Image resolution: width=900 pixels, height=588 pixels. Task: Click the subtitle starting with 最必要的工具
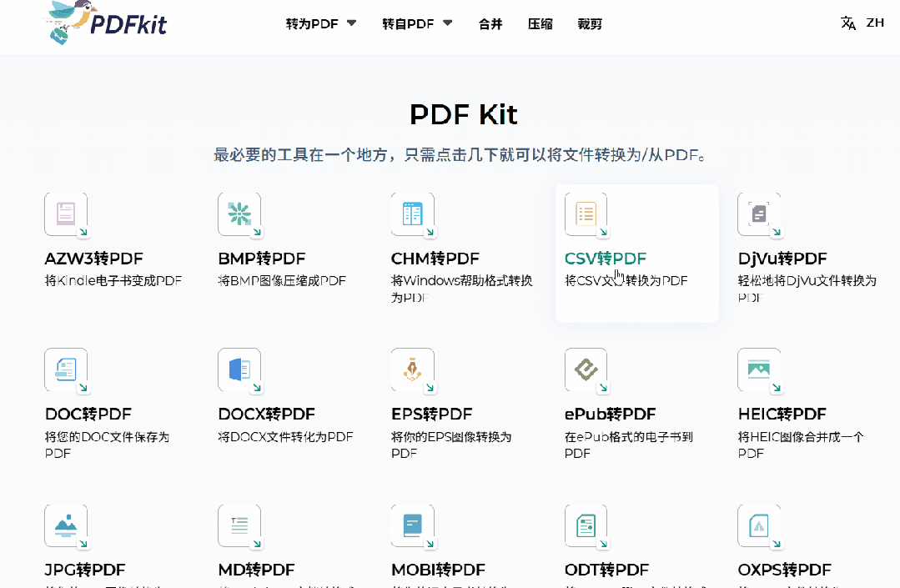[460, 155]
